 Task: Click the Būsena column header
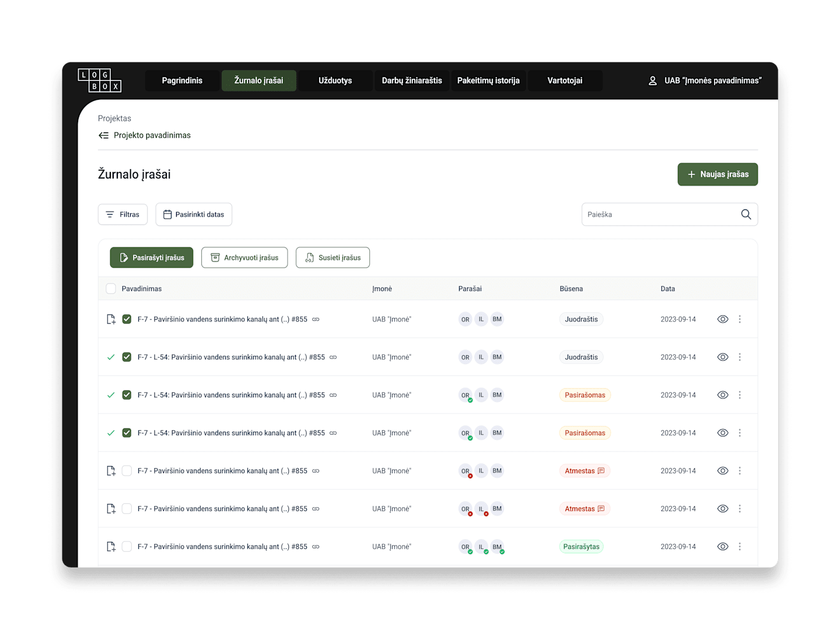(571, 289)
